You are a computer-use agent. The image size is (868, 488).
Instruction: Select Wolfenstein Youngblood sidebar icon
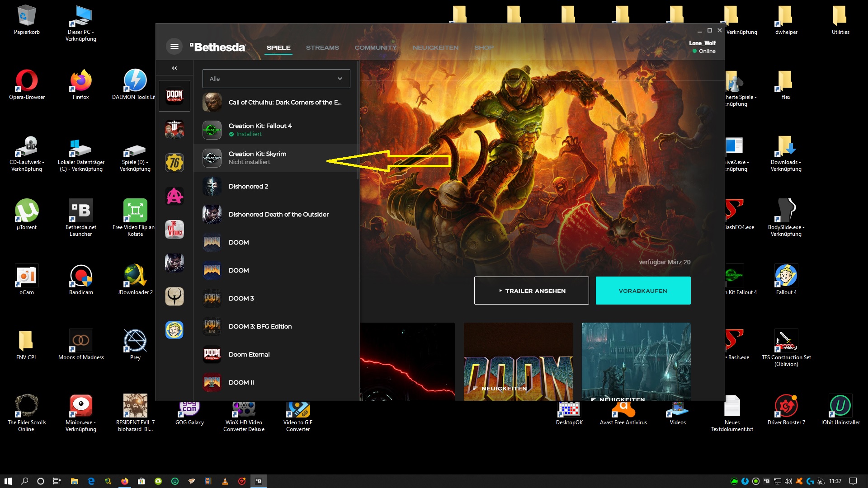tap(175, 129)
